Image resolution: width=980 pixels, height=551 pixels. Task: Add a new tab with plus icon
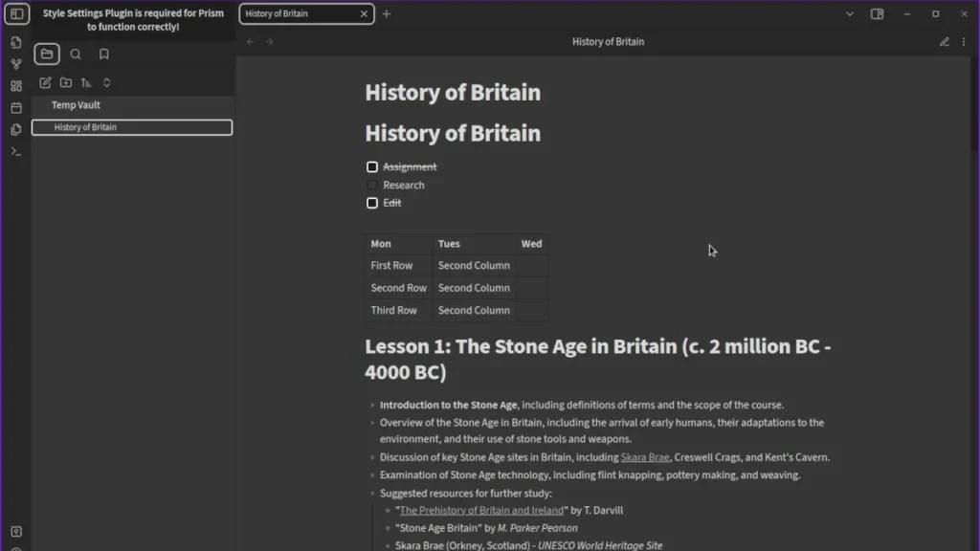pyautogui.click(x=387, y=13)
